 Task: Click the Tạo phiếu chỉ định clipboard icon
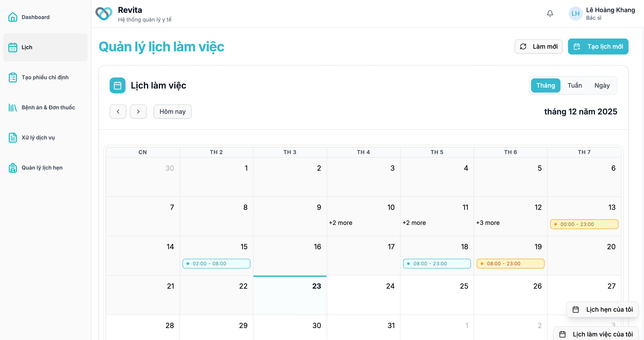point(13,77)
